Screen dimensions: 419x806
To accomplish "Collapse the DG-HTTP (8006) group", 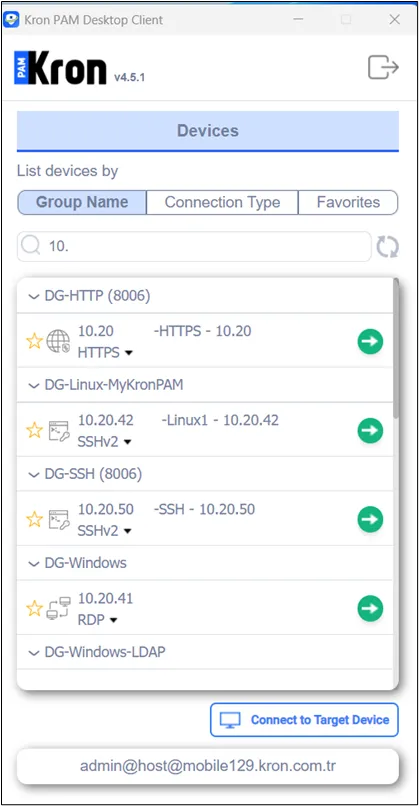I will click(x=34, y=297).
